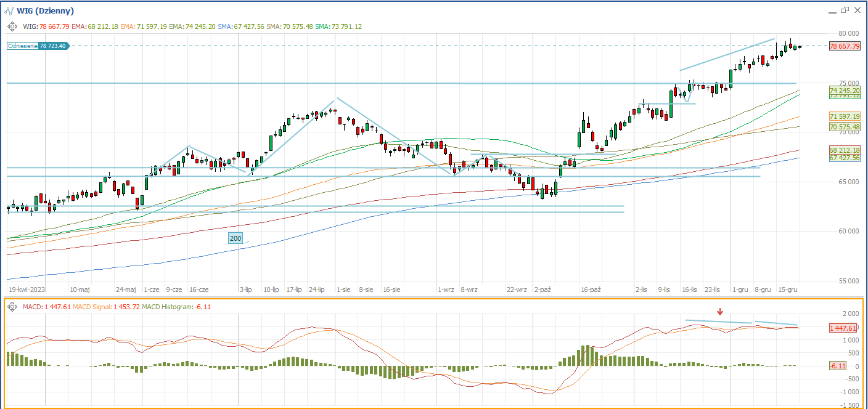868x409 pixels.
Task: Click the Odniesienie 78 723.40 reference label
Action: pos(38,46)
